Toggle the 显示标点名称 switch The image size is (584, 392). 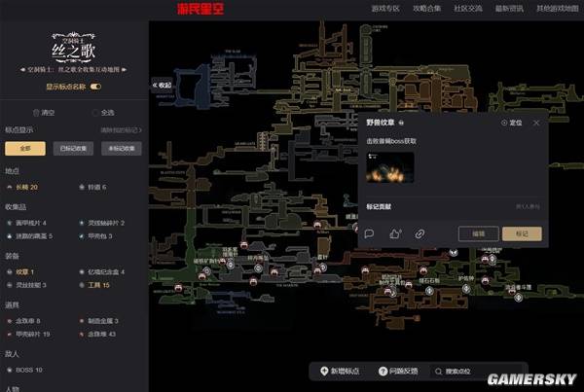[x=95, y=87]
